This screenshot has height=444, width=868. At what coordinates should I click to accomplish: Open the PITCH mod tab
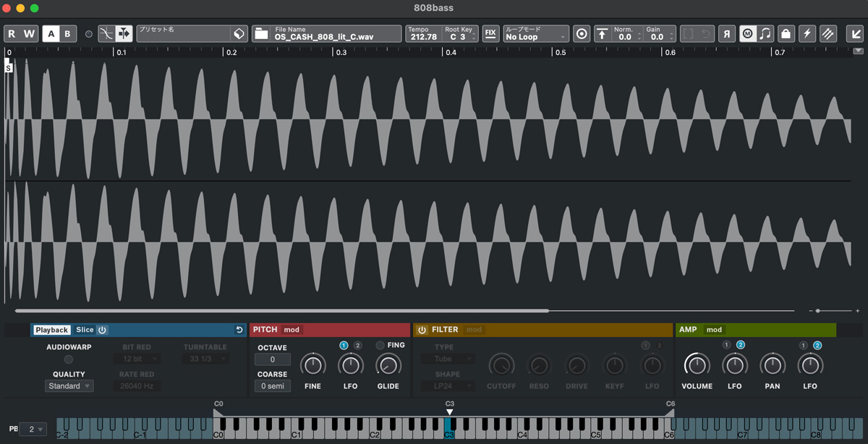[292, 330]
